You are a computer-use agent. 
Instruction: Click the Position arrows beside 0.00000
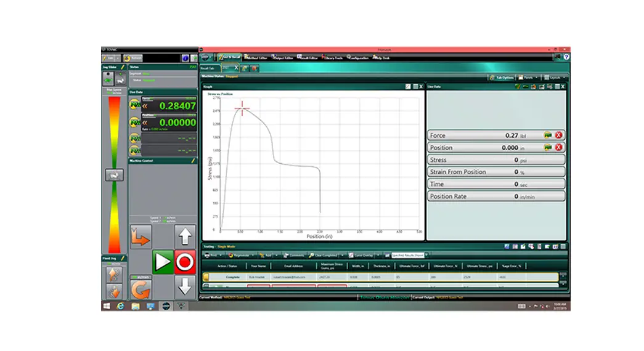(145, 123)
